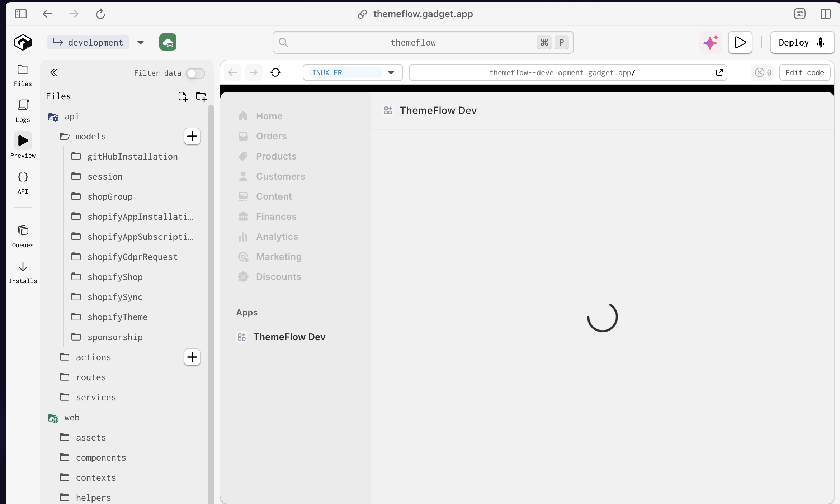The width and height of the screenshot is (840, 504).
Task: Open the Preview sidebar panel
Action: [x=23, y=146]
